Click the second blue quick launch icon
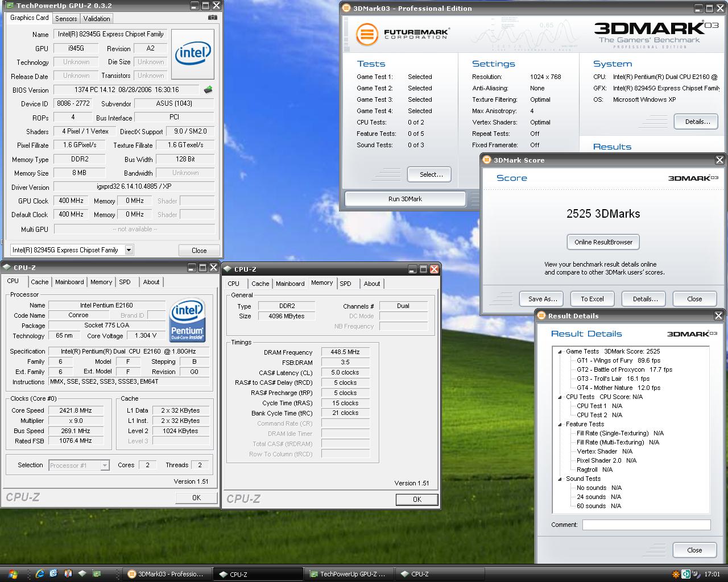The image size is (728, 582). 53,574
